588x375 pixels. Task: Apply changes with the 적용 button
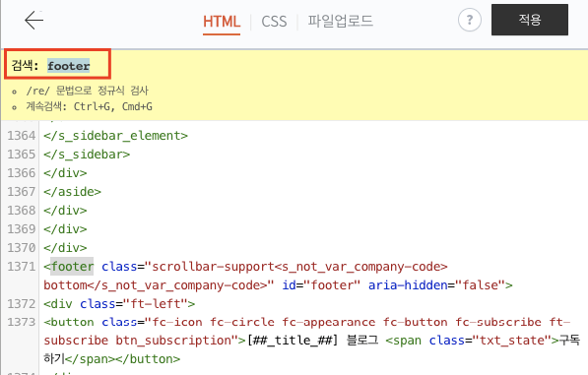[530, 20]
